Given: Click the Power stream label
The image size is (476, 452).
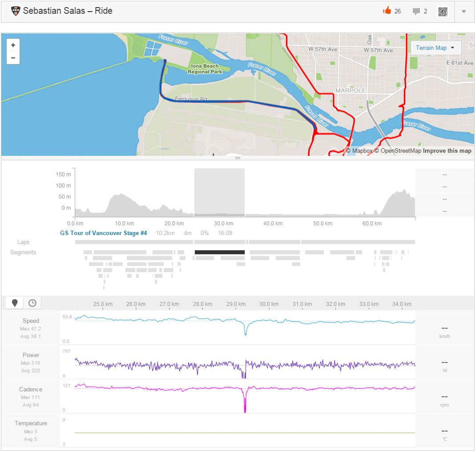Looking at the screenshot, I should coord(31,355).
